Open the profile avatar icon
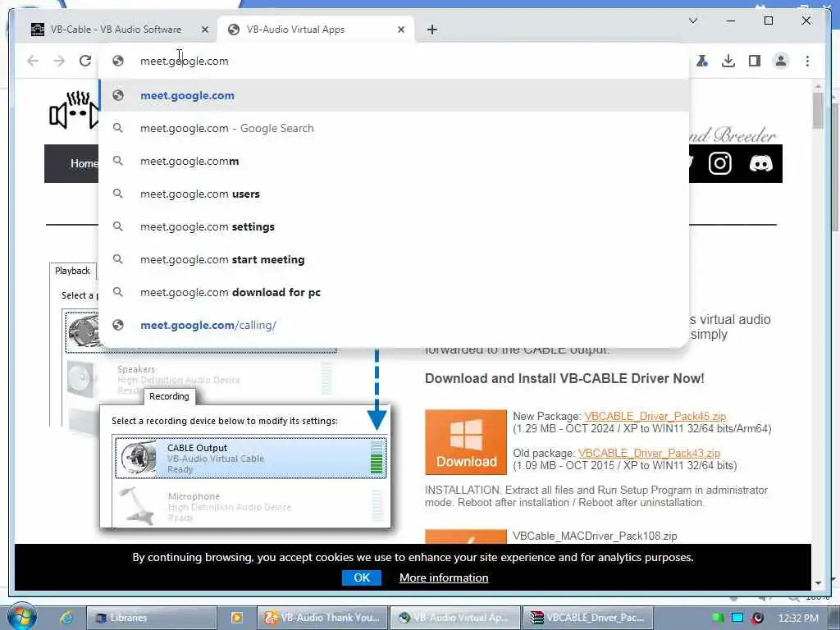This screenshot has width=840, height=630. pyautogui.click(x=781, y=61)
